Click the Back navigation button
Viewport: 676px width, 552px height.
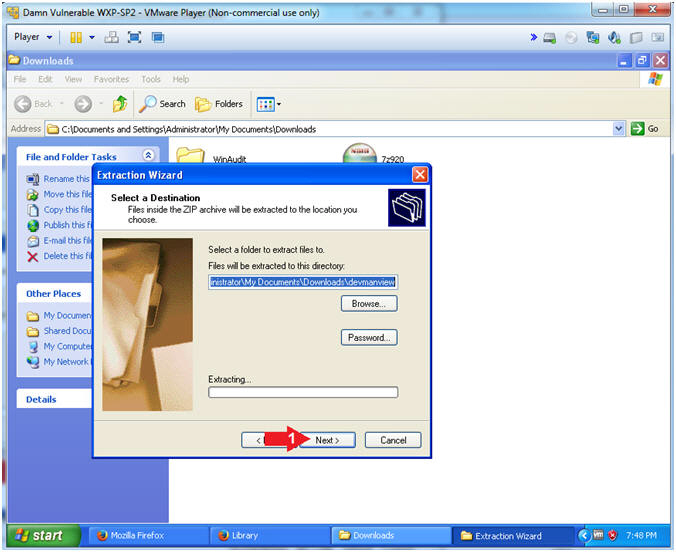pos(34,104)
